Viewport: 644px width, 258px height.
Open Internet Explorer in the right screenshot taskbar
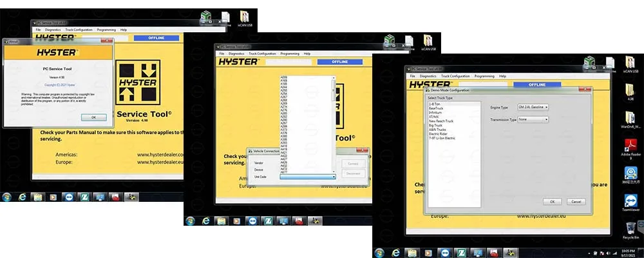pyautogui.click(x=395, y=253)
